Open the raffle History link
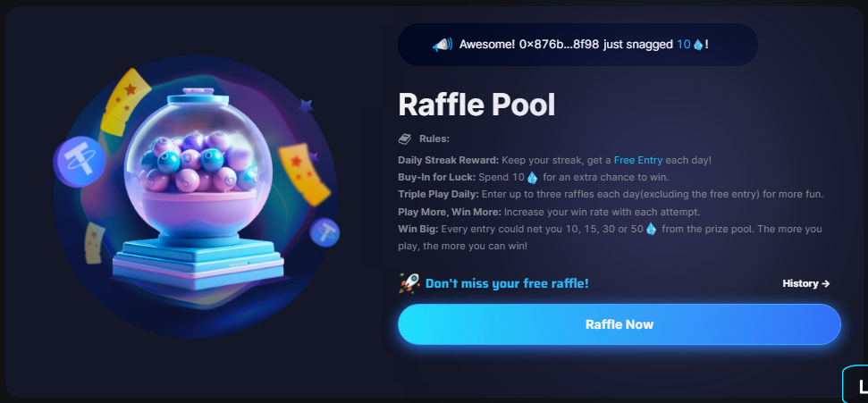This screenshot has height=403, width=868. click(x=806, y=283)
